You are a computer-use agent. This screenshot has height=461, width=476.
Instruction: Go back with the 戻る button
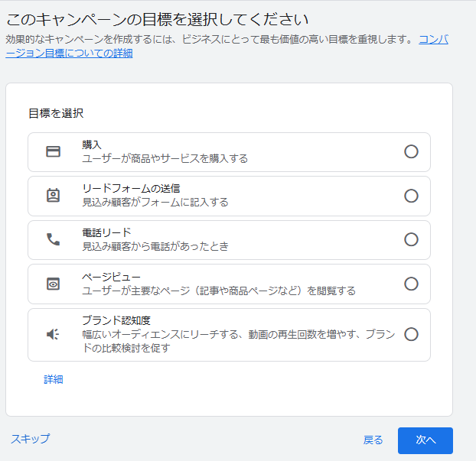373,440
